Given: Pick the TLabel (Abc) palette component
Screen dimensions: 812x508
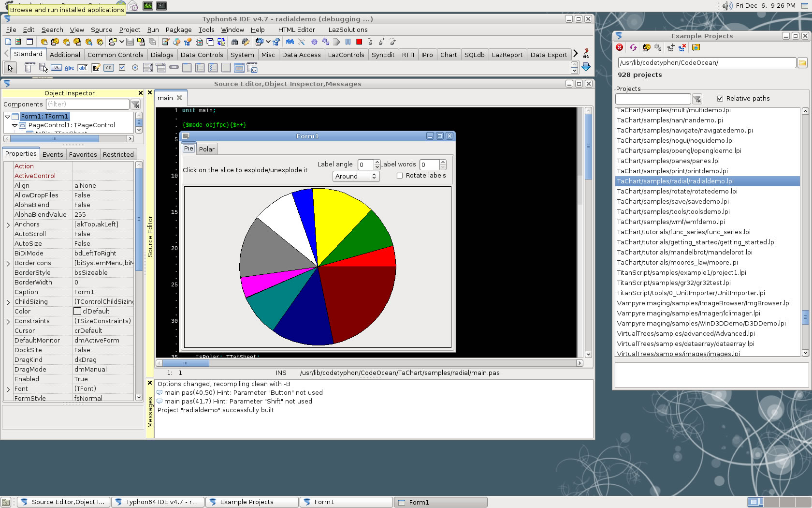Looking at the screenshot, I should [70, 68].
